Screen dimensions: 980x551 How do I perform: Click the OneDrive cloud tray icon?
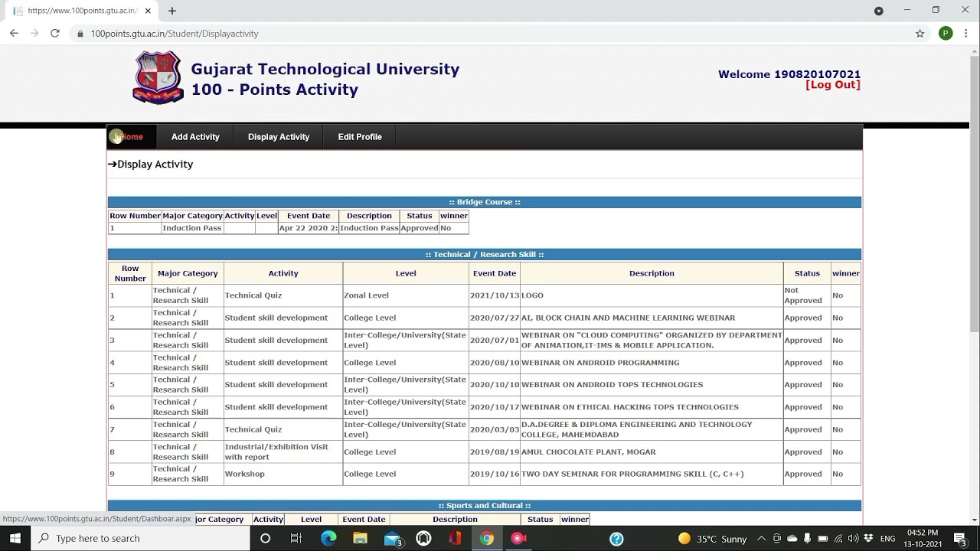tap(792, 539)
